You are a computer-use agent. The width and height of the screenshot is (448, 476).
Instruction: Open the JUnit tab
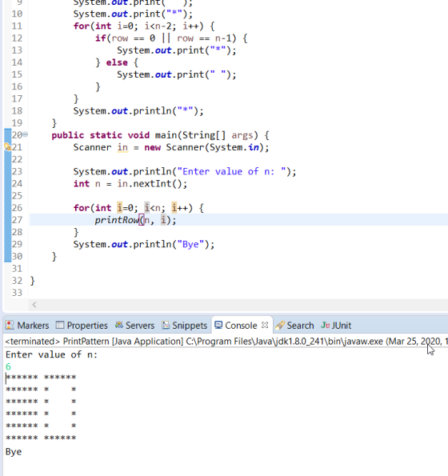click(336, 326)
